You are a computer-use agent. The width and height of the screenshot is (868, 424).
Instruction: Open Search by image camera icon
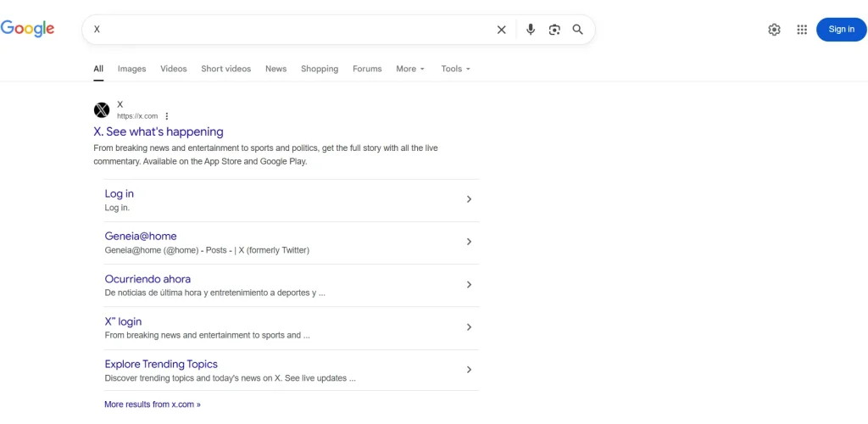[x=554, y=30]
